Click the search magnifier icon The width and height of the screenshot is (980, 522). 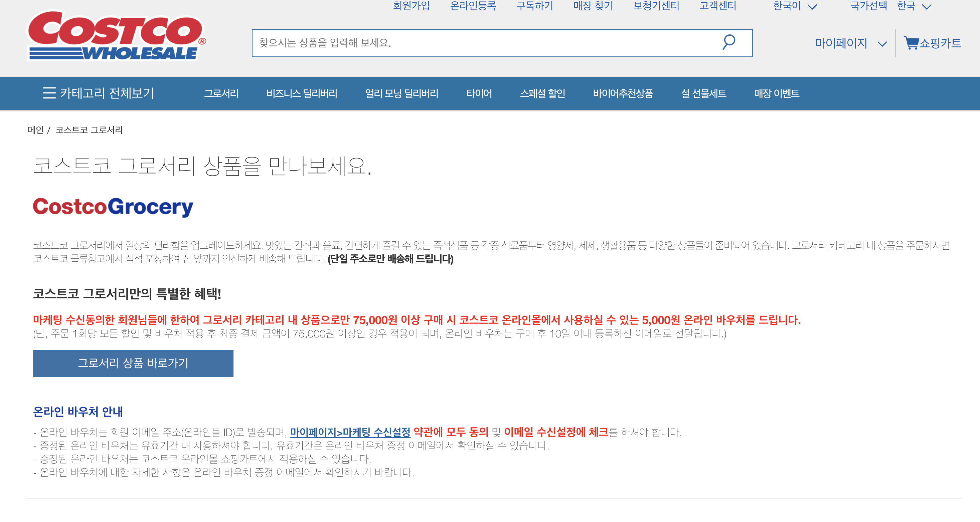click(x=728, y=42)
